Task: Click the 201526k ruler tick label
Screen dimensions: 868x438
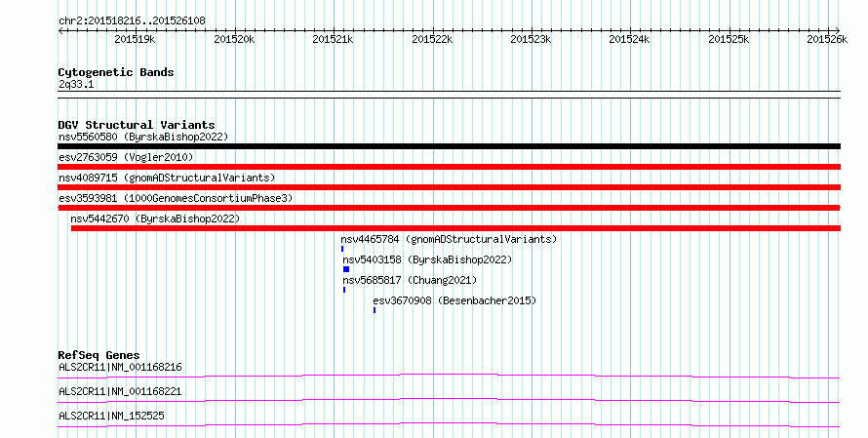Action: coord(827,39)
